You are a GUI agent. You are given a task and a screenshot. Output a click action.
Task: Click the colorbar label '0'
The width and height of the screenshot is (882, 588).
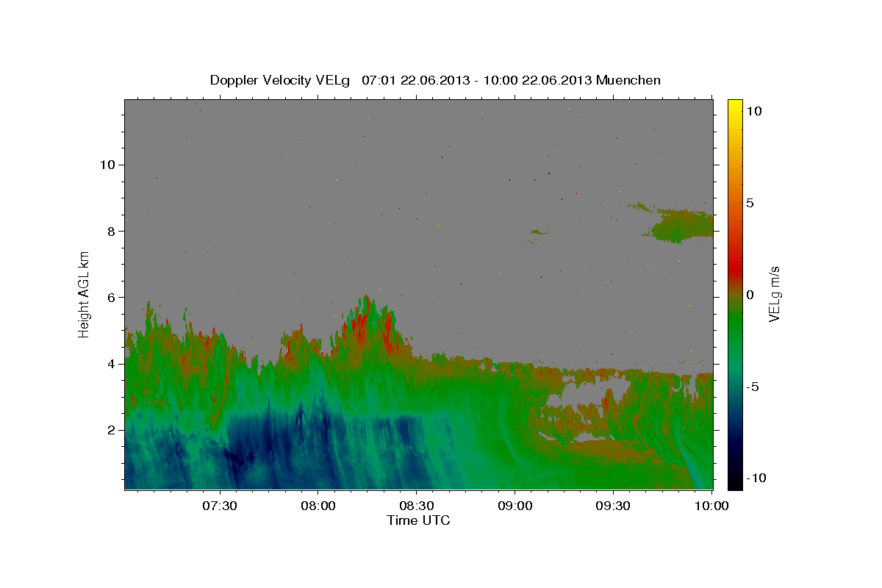click(749, 295)
